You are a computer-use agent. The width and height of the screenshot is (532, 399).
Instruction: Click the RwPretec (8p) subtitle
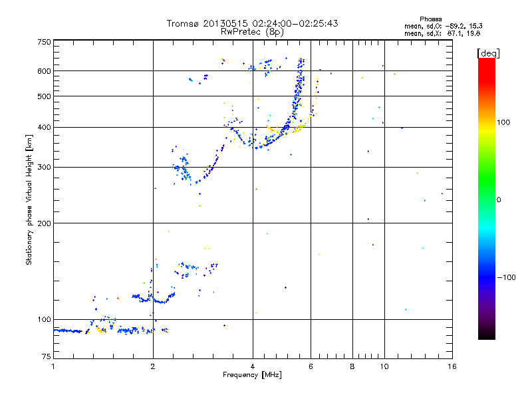(x=252, y=32)
